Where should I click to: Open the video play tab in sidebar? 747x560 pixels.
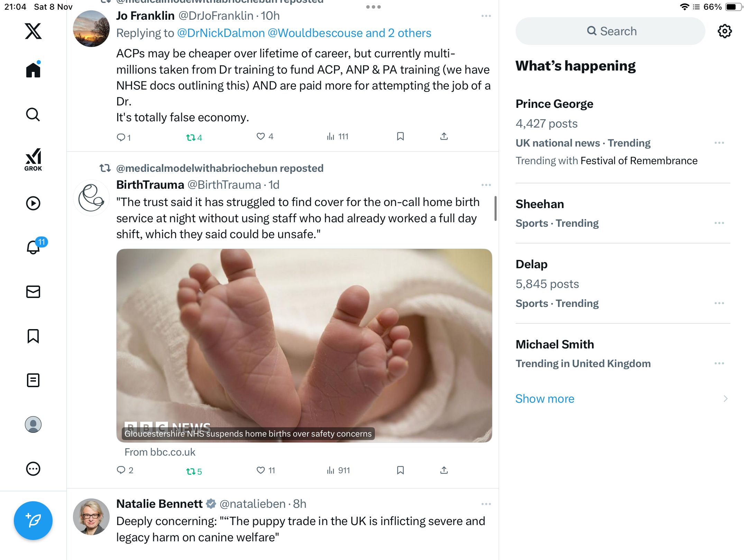(33, 203)
